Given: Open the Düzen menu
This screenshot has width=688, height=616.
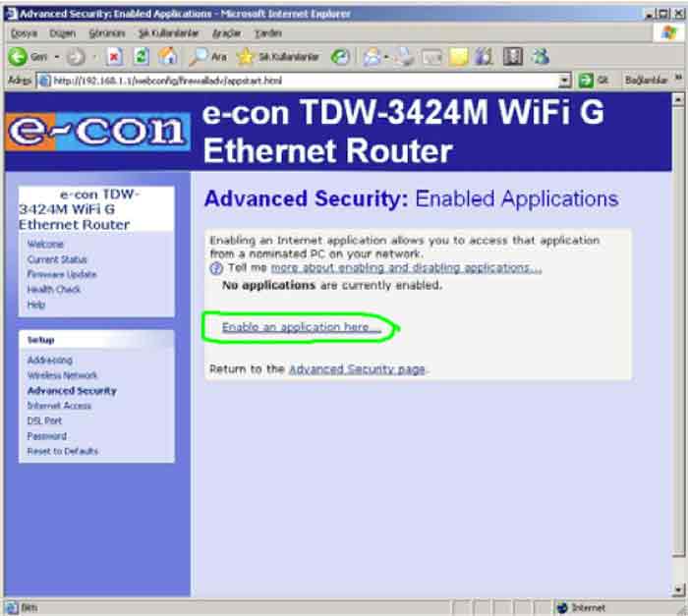Looking at the screenshot, I should (62, 33).
